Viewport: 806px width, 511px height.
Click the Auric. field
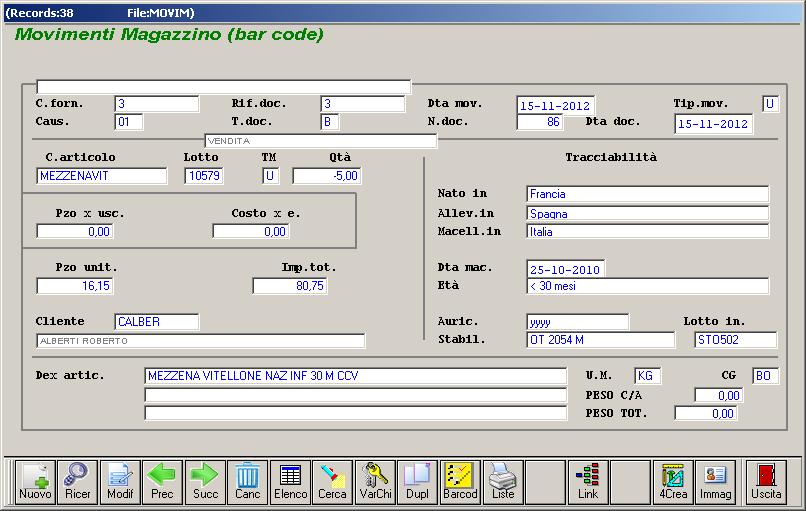[x=577, y=322]
